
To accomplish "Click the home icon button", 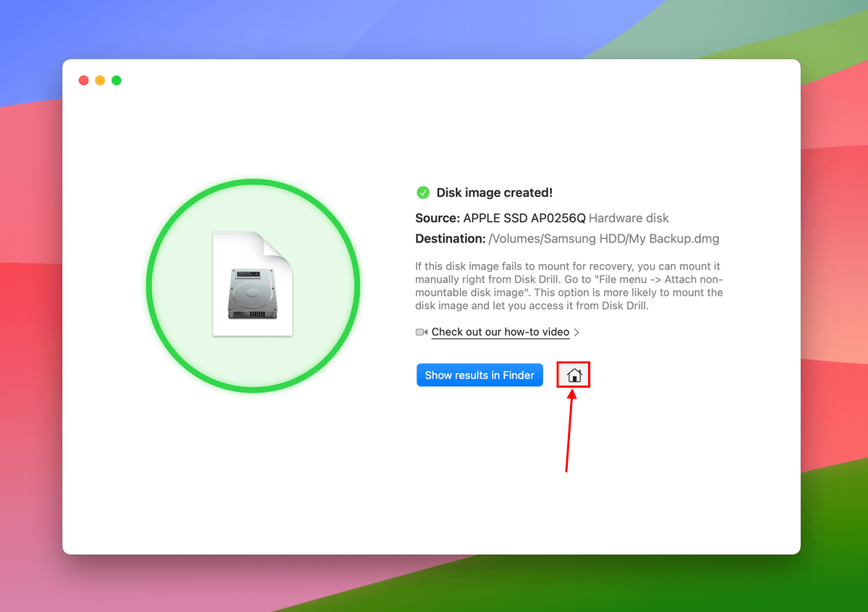I will 574,375.
